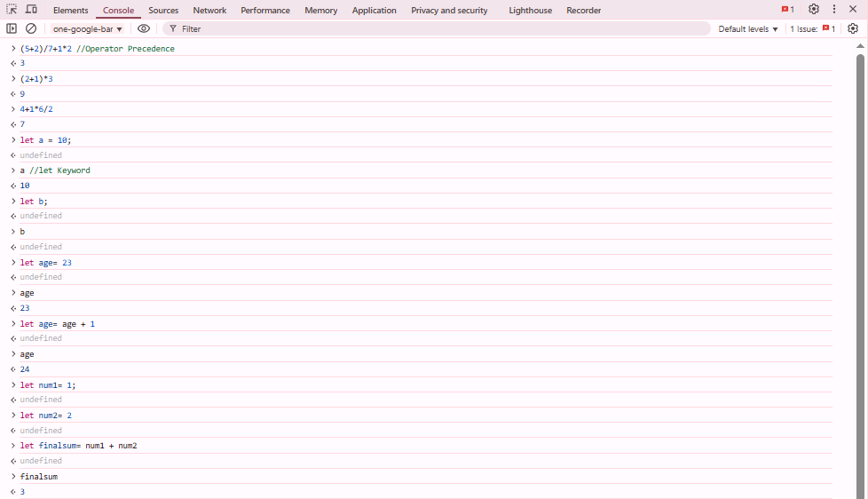868x499 pixels.
Task: Click the output value 23
Action: tap(25, 308)
